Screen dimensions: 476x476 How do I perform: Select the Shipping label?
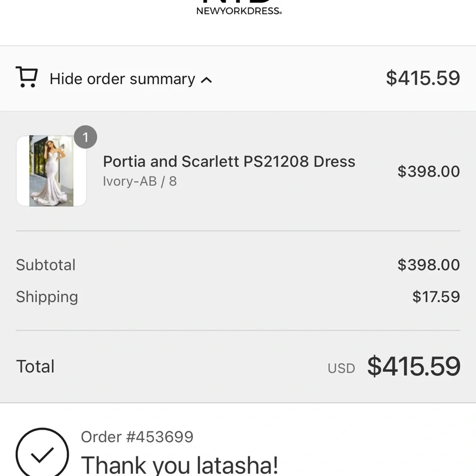(47, 297)
